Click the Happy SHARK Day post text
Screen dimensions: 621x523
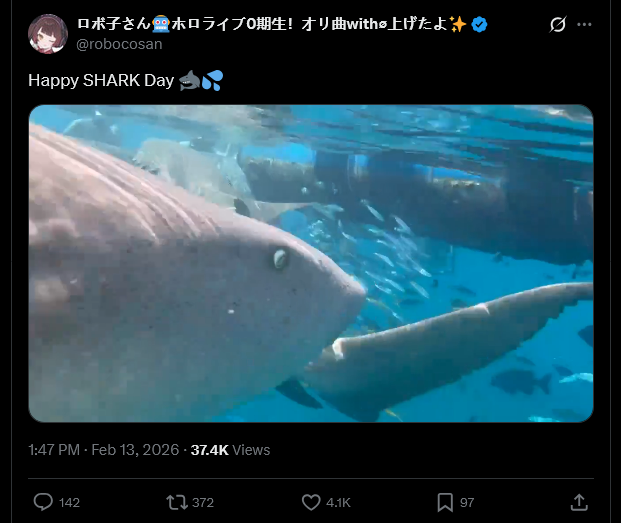coord(101,80)
